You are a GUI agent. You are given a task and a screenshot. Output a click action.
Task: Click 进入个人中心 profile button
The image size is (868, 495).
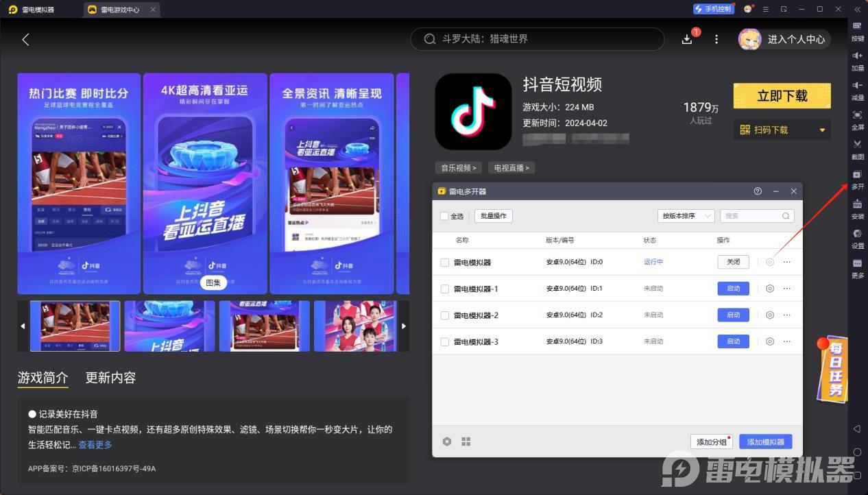tap(784, 39)
